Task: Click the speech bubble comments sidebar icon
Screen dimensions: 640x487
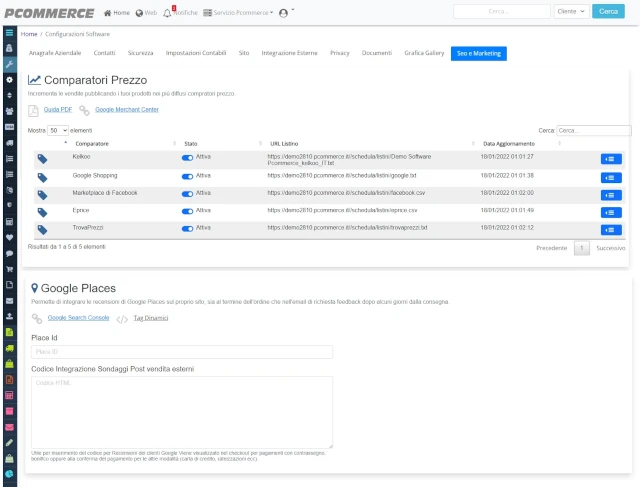Action: pyautogui.click(x=9, y=254)
